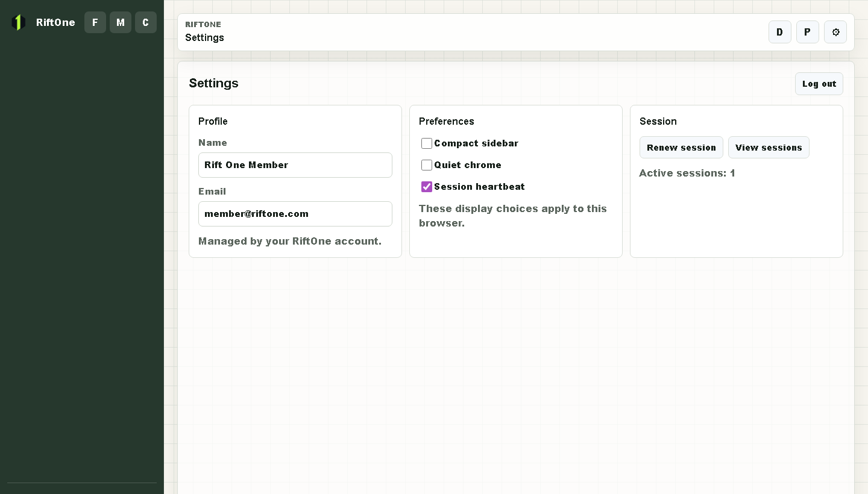
Task: Click the 'Active sessions: 1' text
Action: click(687, 174)
